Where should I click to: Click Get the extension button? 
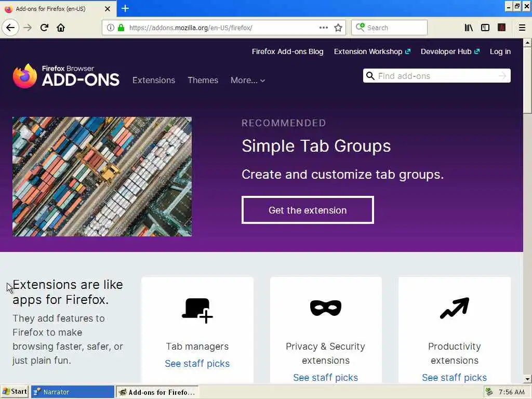click(x=308, y=210)
